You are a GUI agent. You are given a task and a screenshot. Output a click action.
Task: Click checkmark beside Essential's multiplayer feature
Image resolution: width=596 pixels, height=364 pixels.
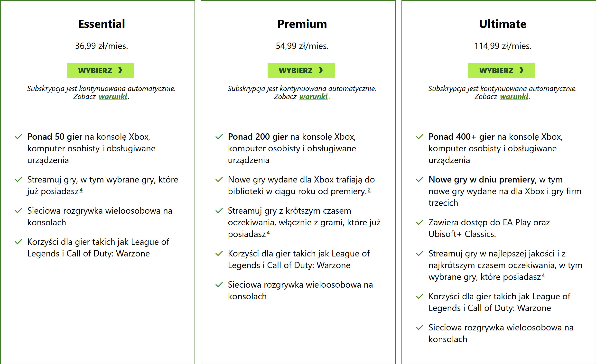[x=19, y=211]
